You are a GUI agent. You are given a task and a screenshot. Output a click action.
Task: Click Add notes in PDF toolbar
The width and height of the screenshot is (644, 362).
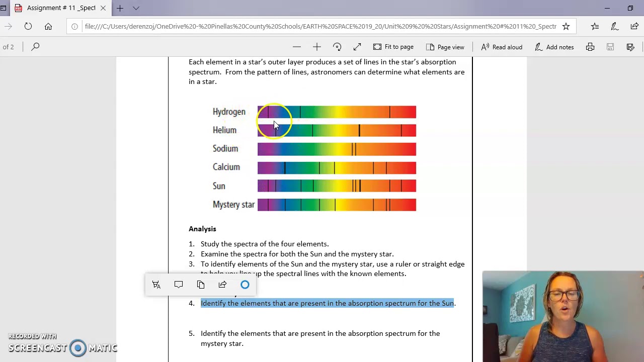pyautogui.click(x=554, y=47)
